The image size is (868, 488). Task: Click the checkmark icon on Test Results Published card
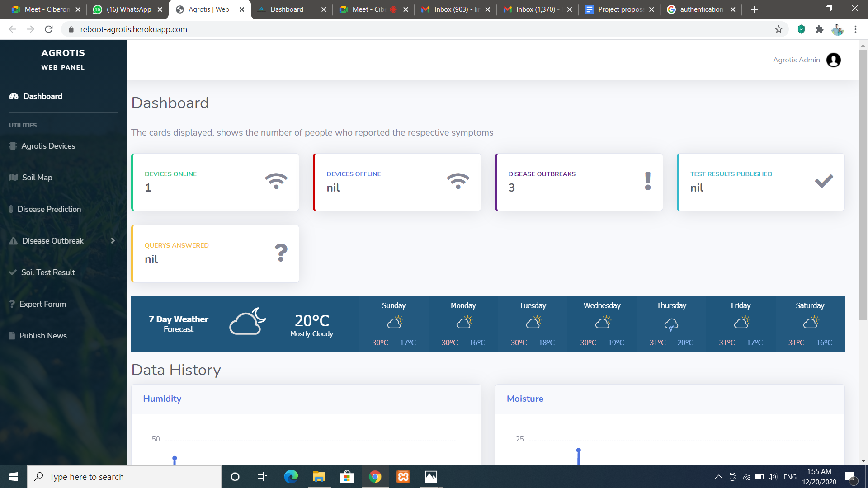coord(824,181)
